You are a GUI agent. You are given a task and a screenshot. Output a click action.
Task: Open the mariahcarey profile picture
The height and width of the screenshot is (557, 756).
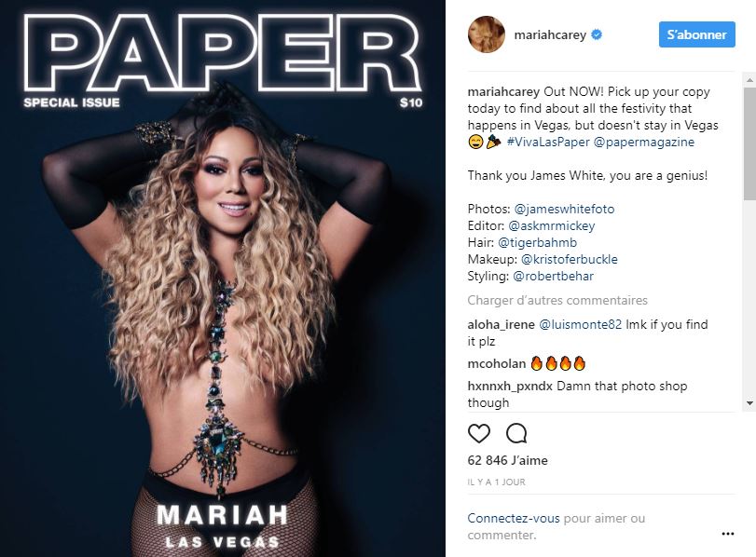click(486, 34)
